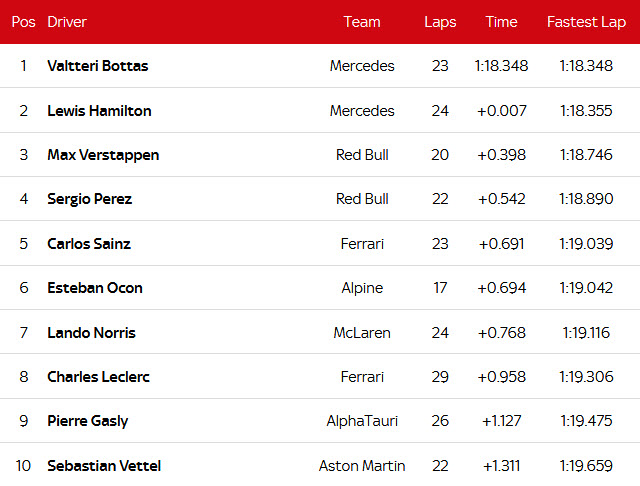Select Max Verstappen in the table
The width and height of the screenshot is (640, 486).
[103, 155]
